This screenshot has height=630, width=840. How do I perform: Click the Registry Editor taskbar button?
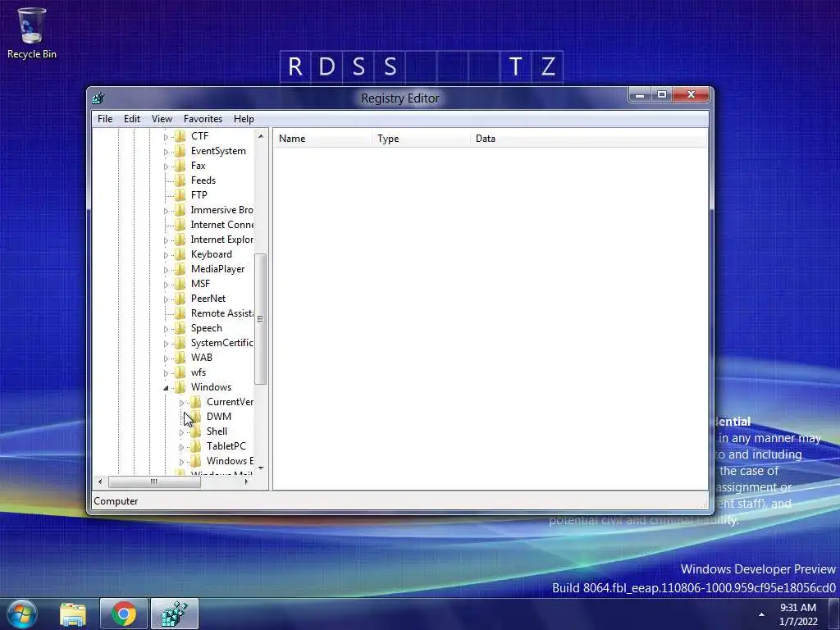click(175, 614)
